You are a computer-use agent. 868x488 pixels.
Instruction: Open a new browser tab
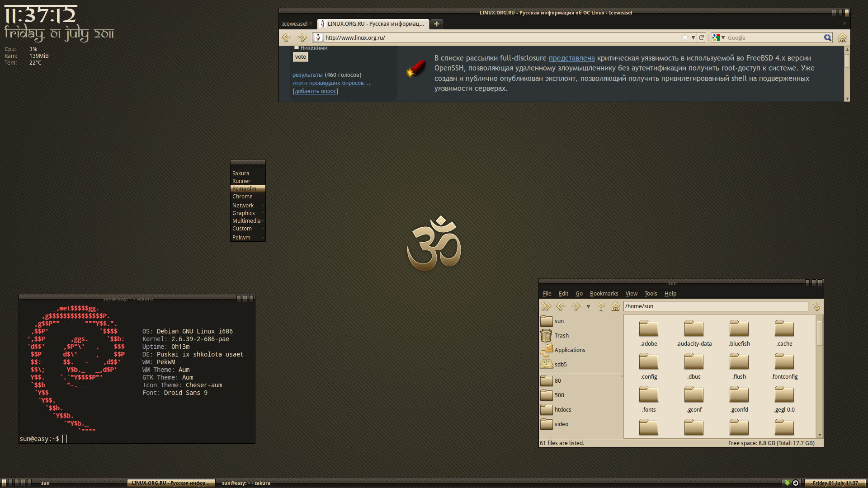[x=436, y=23]
